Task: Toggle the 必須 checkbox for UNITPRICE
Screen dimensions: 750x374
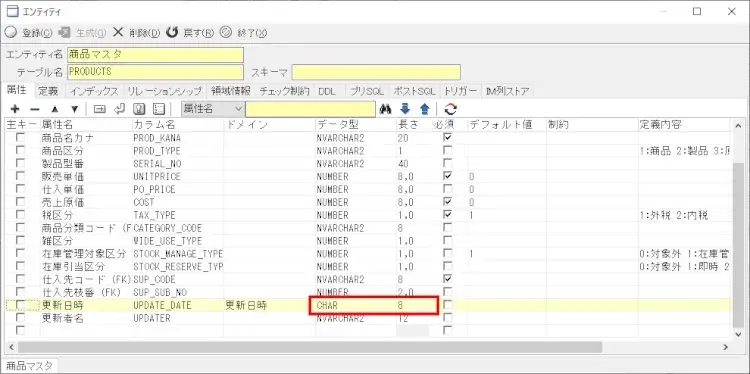Action: coord(448,176)
